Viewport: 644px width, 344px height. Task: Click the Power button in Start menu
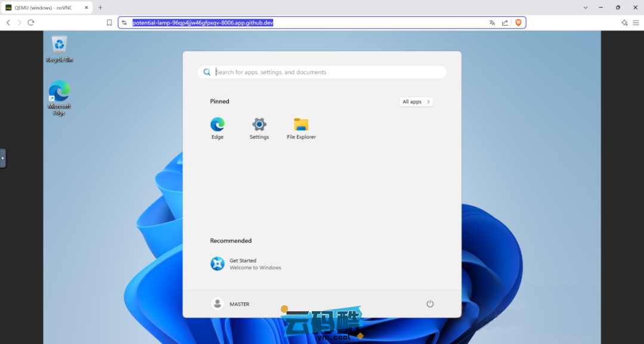(430, 304)
